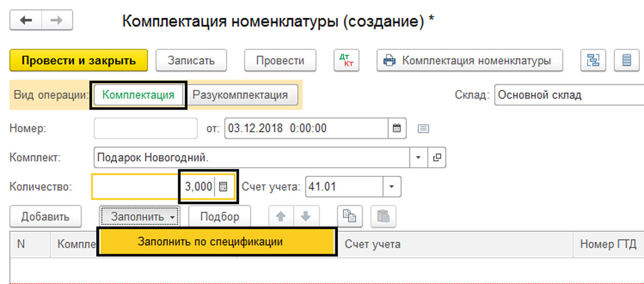
Task: Click the Номер input field
Action: point(145,129)
